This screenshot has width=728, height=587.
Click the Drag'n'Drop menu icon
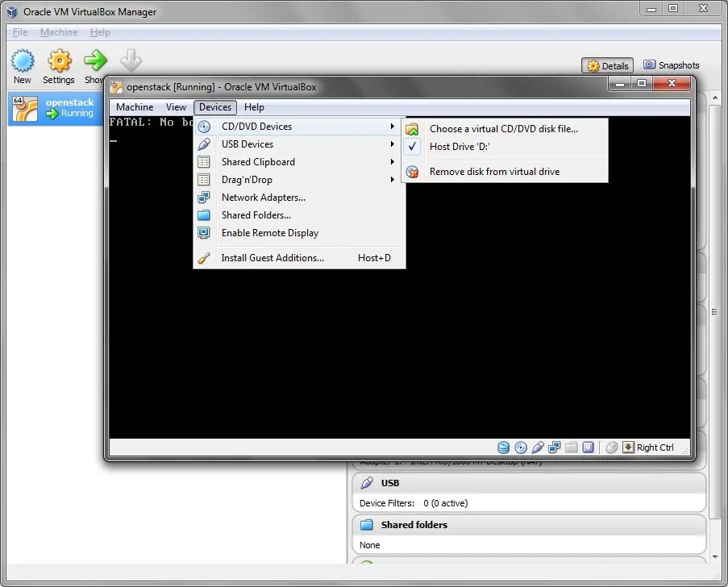click(204, 179)
